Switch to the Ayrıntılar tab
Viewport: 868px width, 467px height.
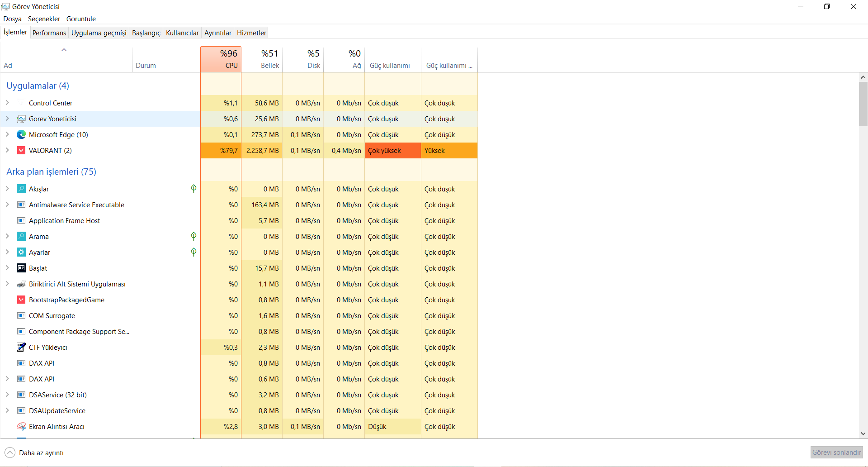pyautogui.click(x=217, y=33)
